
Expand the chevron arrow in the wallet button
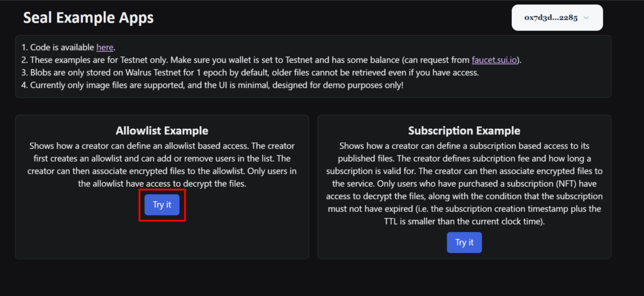pos(586,18)
